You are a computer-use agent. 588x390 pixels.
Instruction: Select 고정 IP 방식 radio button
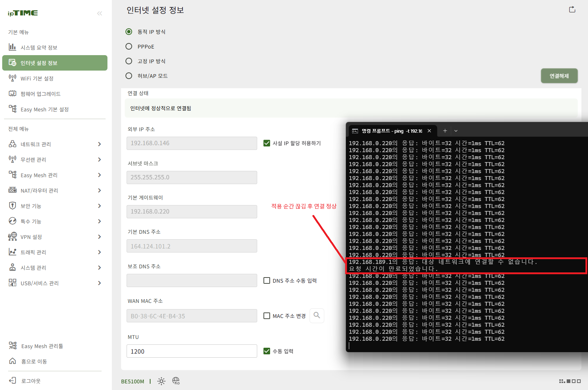coord(129,61)
